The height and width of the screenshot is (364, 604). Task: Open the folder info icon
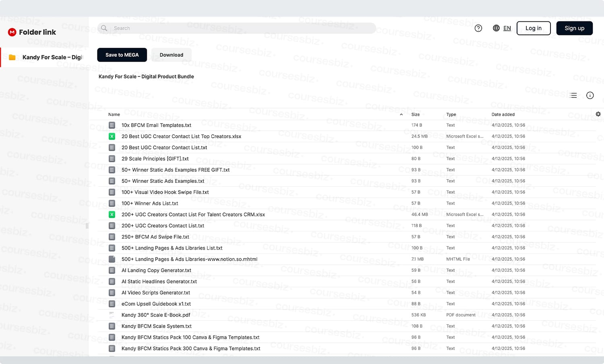tap(590, 95)
